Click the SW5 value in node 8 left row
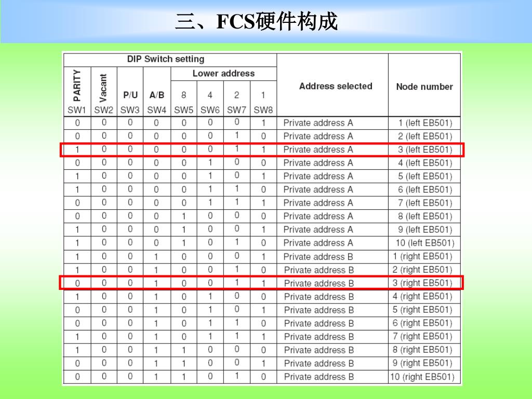The height and width of the screenshot is (399, 532). [x=183, y=216]
